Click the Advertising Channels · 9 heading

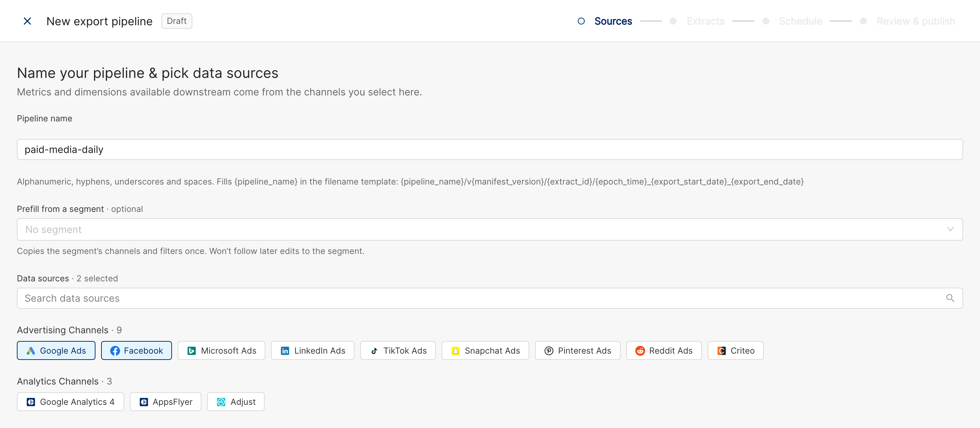[x=69, y=330]
